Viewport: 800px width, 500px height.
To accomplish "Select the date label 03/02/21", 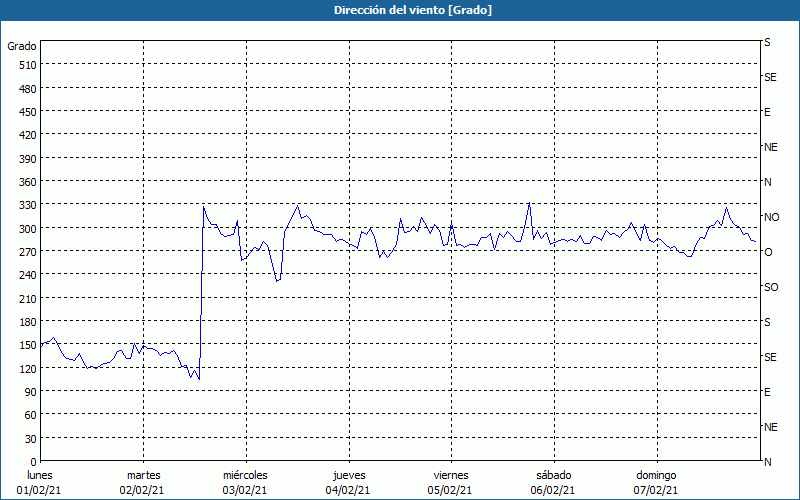I will (245, 490).
